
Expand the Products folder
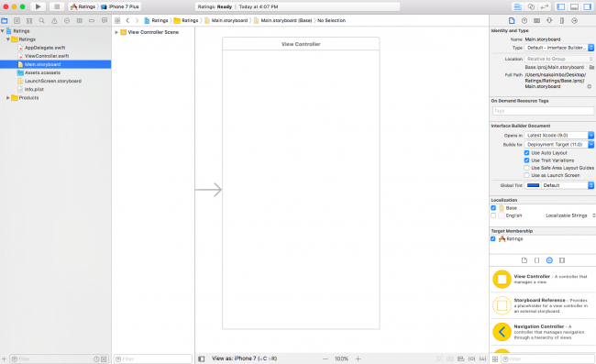8,98
